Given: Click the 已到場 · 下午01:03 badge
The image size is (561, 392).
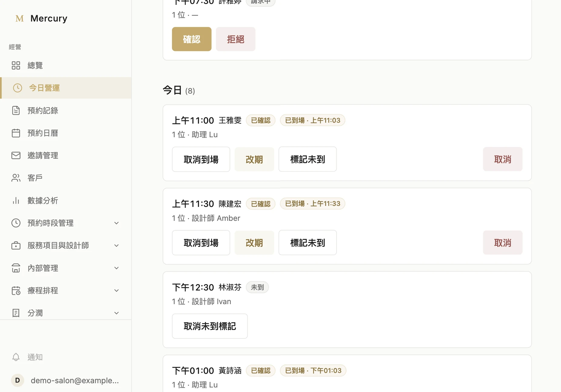Looking at the screenshot, I should coord(313,370).
